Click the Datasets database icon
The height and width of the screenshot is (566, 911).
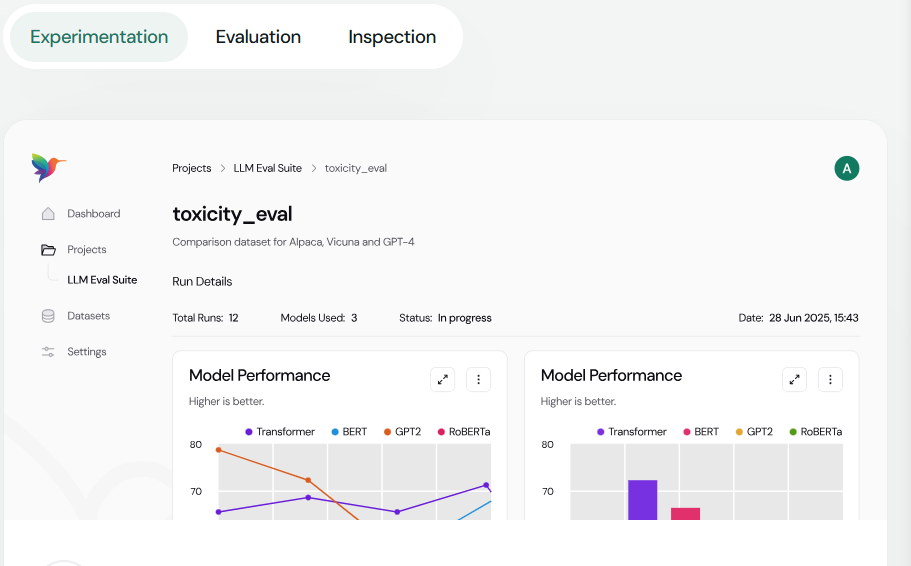(x=48, y=316)
